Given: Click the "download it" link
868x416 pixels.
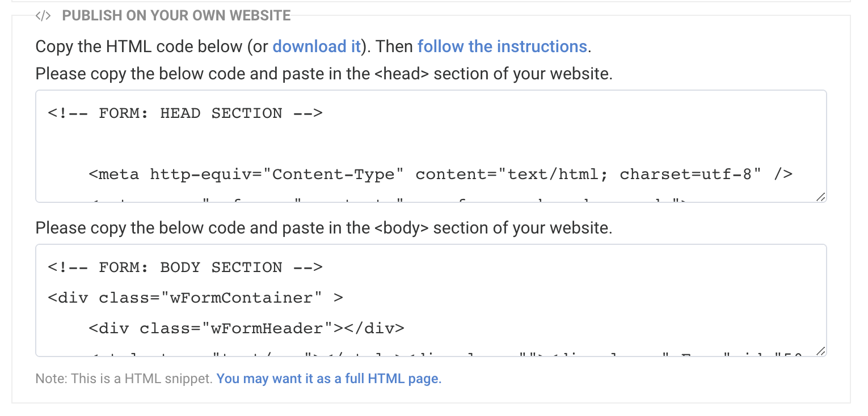Looking at the screenshot, I should [x=317, y=46].
